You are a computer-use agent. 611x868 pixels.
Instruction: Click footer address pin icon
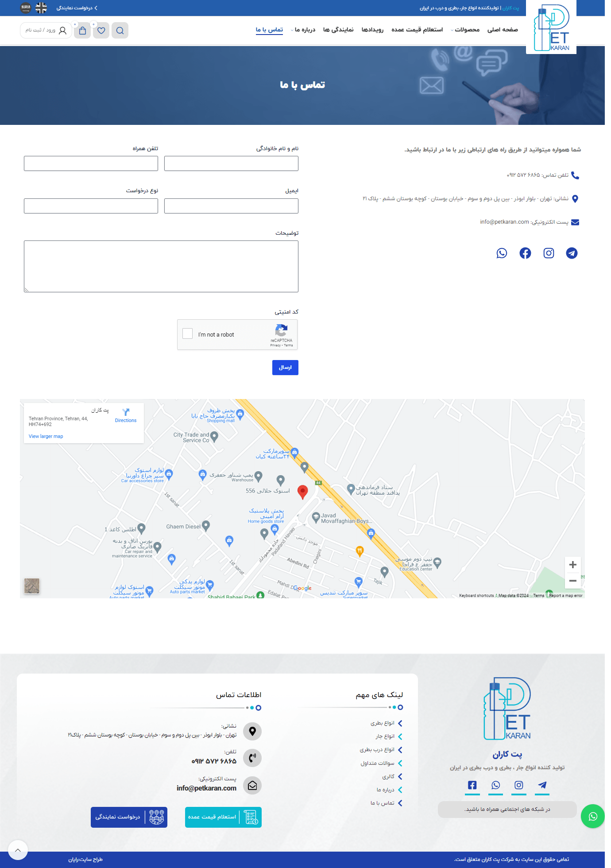click(x=252, y=731)
